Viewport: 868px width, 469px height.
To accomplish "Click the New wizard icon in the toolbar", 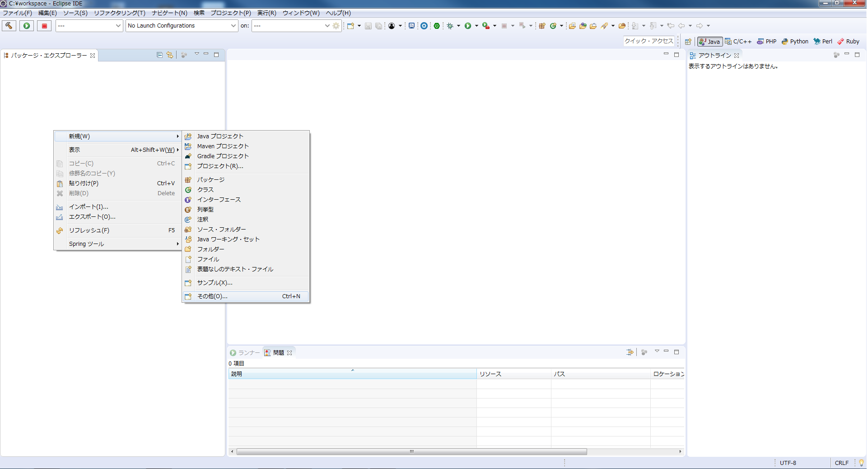I will coord(350,26).
